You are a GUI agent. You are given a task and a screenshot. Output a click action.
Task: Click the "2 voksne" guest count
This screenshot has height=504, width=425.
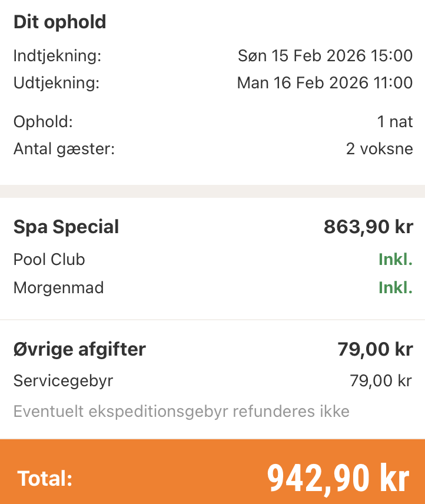click(379, 149)
